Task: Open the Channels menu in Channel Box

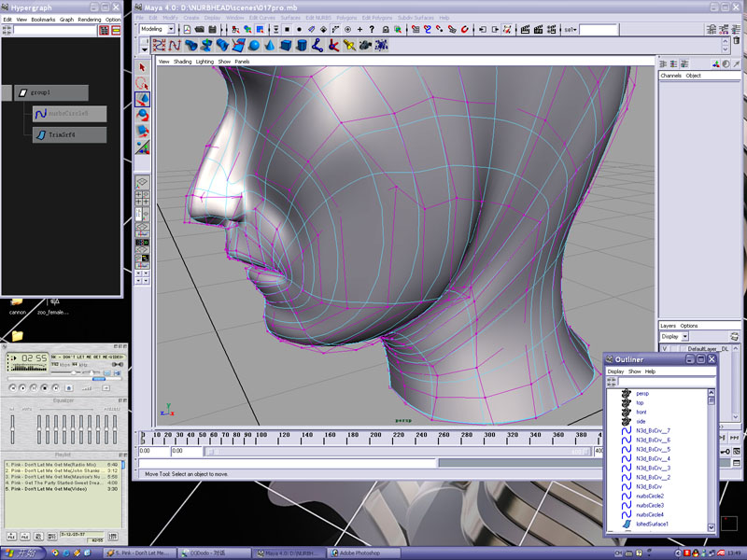Action: click(x=670, y=76)
